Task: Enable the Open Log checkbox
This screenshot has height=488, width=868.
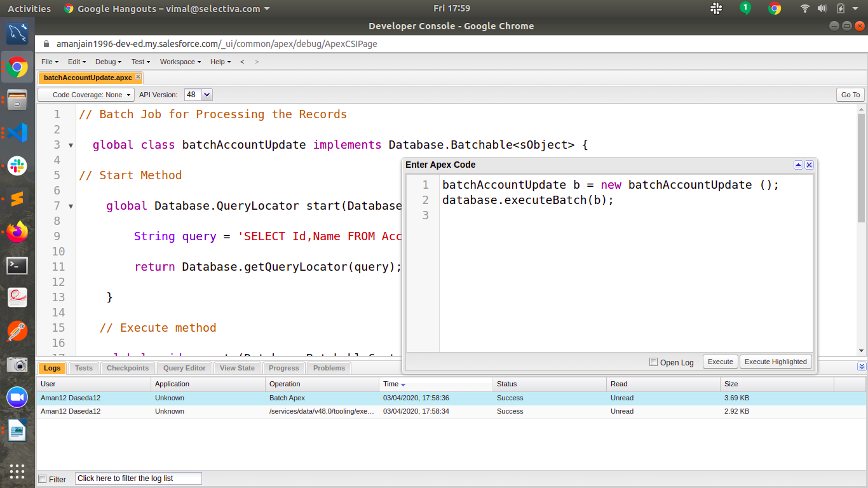Action: (653, 362)
